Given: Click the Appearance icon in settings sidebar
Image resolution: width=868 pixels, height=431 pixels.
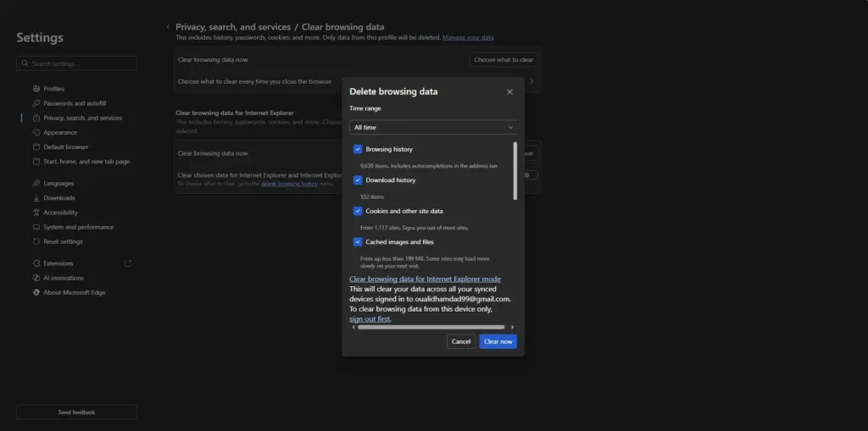Looking at the screenshot, I should (x=36, y=133).
